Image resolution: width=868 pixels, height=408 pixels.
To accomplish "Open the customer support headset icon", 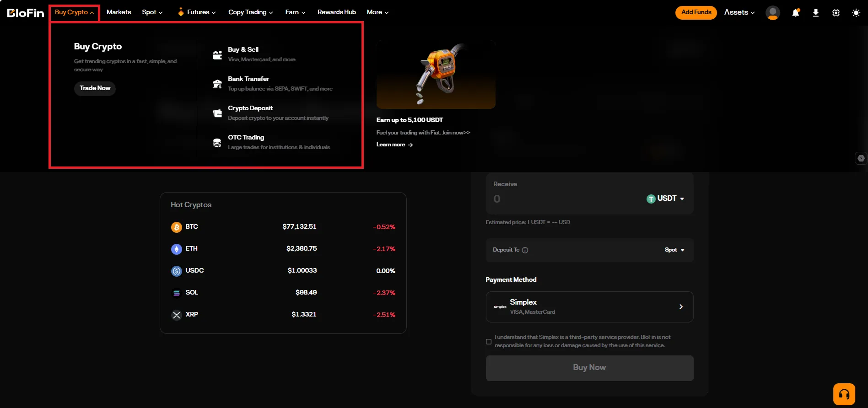I will tap(844, 394).
